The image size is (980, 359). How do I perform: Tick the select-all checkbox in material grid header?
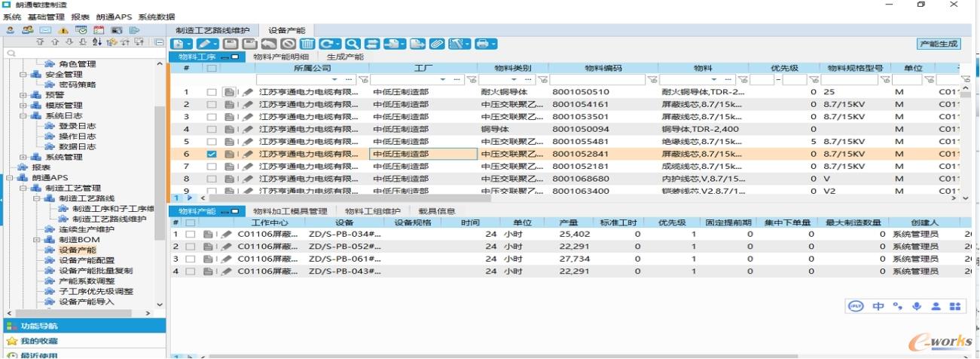(x=212, y=68)
